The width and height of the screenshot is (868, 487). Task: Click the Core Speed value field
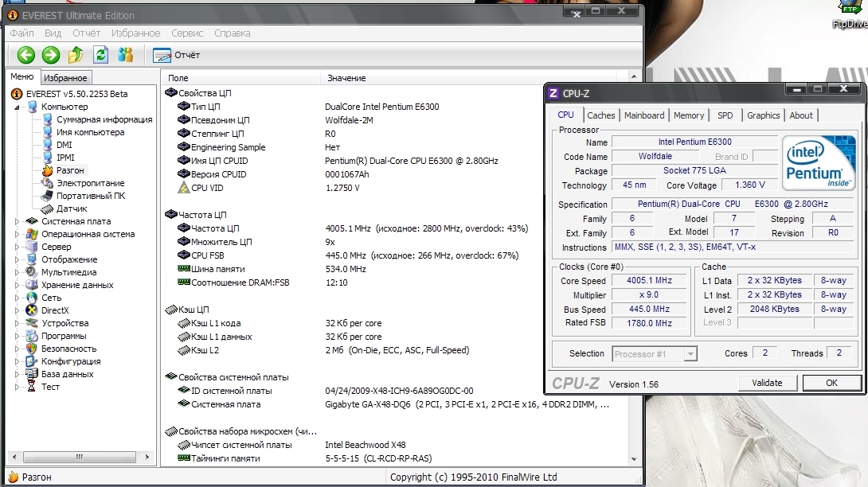tap(649, 281)
